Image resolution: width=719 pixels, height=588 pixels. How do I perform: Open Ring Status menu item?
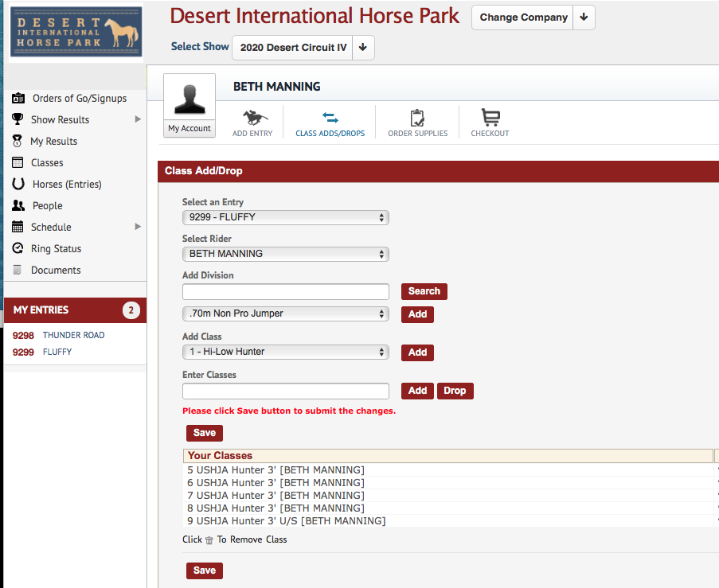pos(56,248)
